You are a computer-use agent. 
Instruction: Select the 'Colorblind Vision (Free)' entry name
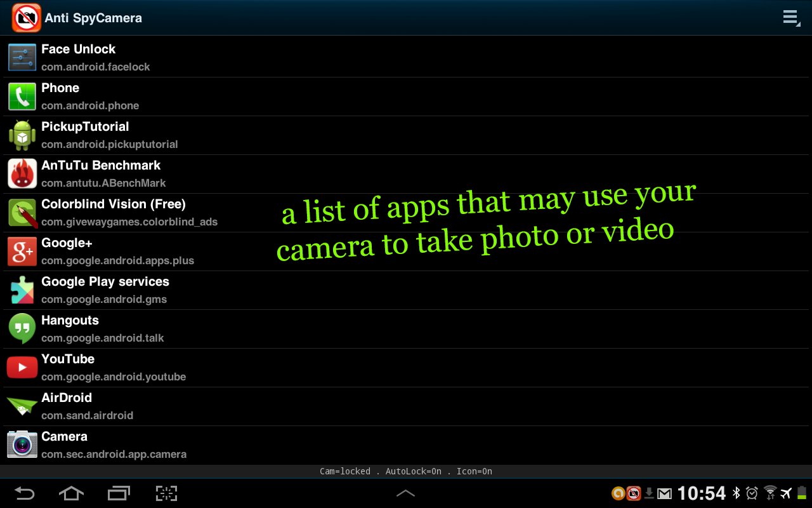114,204
